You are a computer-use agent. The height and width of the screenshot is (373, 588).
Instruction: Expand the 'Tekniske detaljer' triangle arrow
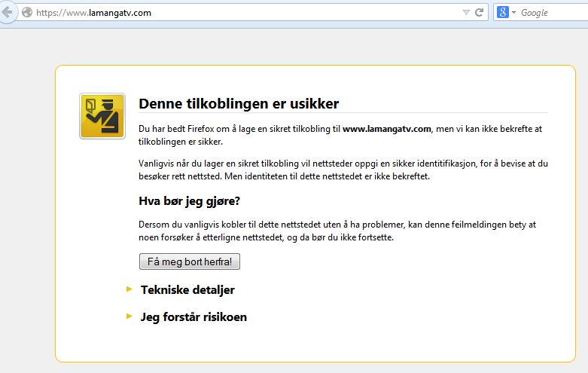[x=129, y=289]
